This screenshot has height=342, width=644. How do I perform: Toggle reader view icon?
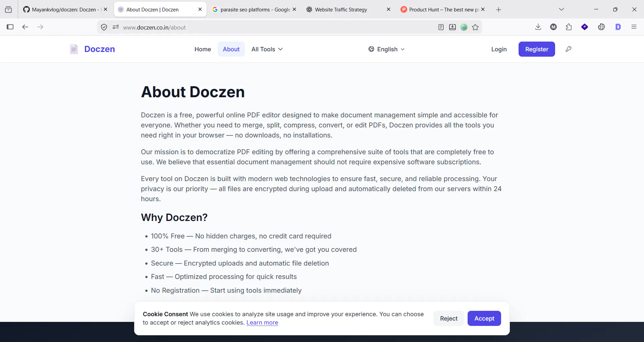click(441, 27)
